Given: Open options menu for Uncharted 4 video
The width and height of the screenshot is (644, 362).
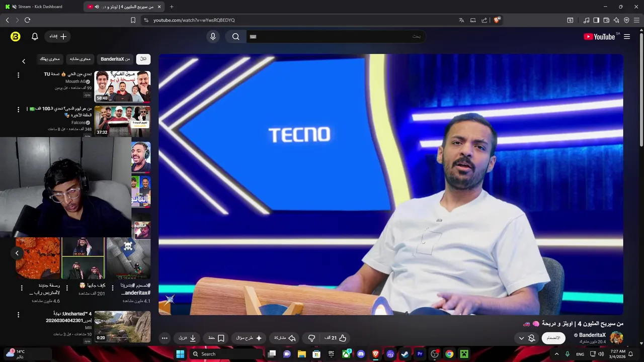Looking at the screenshot, I should point(18,315).
